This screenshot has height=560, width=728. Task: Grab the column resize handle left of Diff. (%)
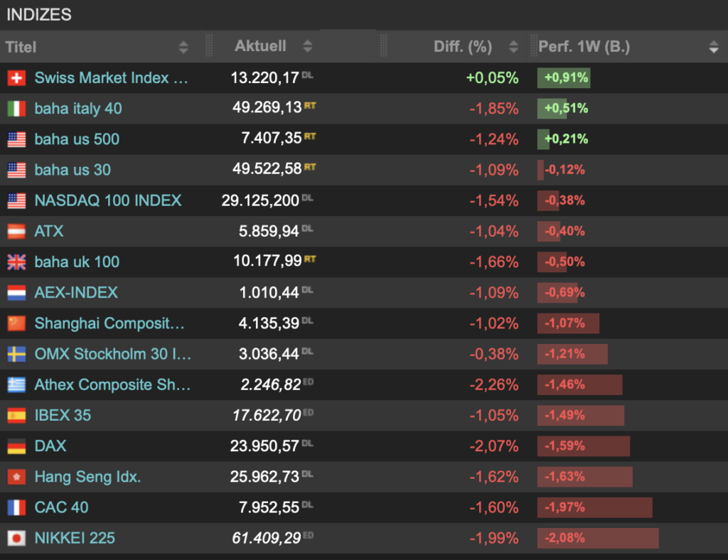click(x=383, y=46)
